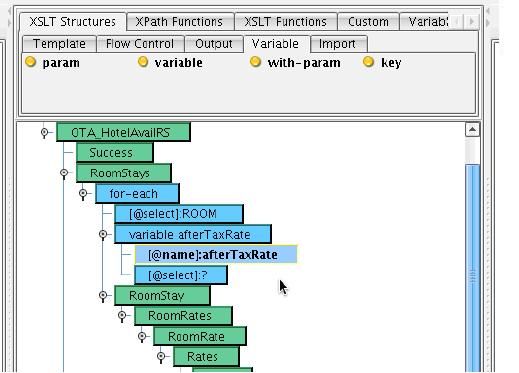This screenshot has width=519, height=373.
Task: Collapse the for-each node
Action: (x=83, y=193)
